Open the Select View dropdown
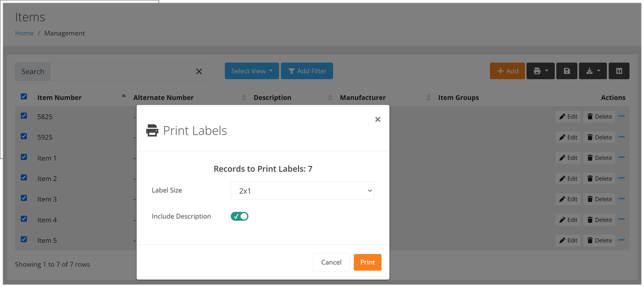 pos(252,71)
